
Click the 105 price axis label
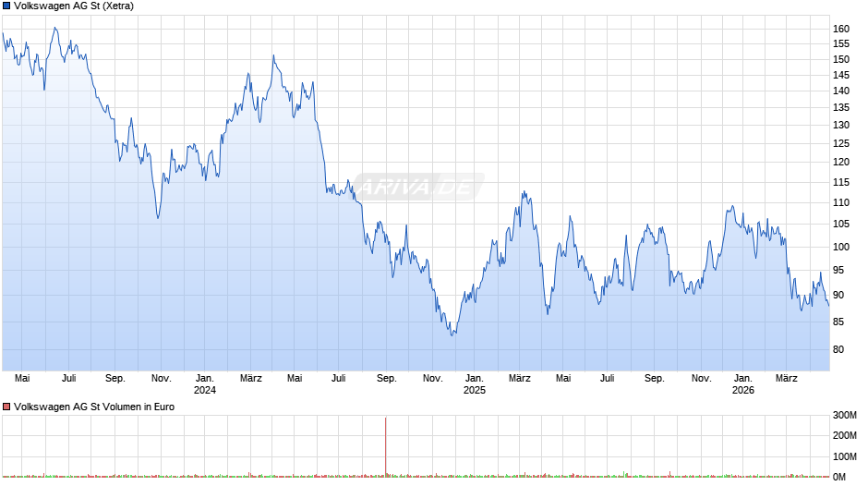point(841,225)
